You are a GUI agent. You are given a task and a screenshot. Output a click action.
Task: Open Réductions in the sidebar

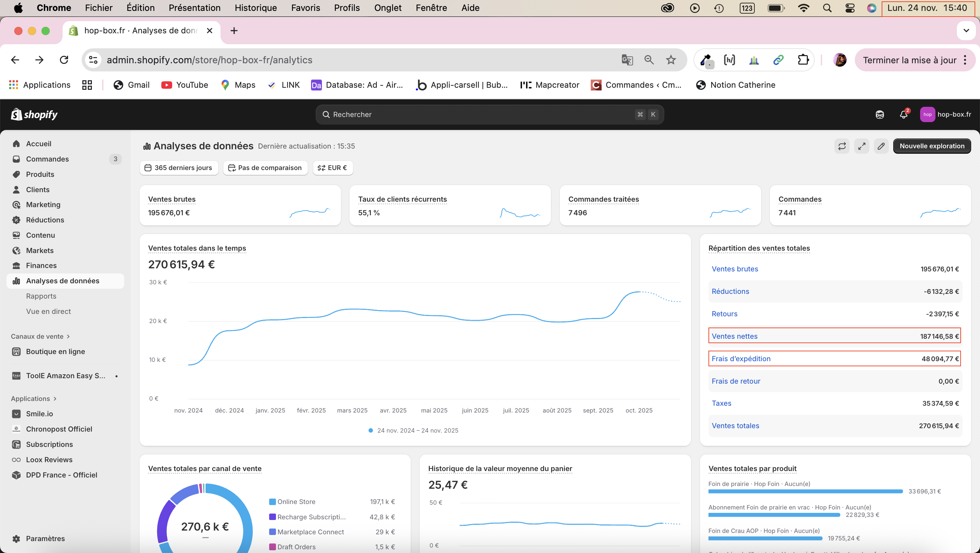coord(45,220)
